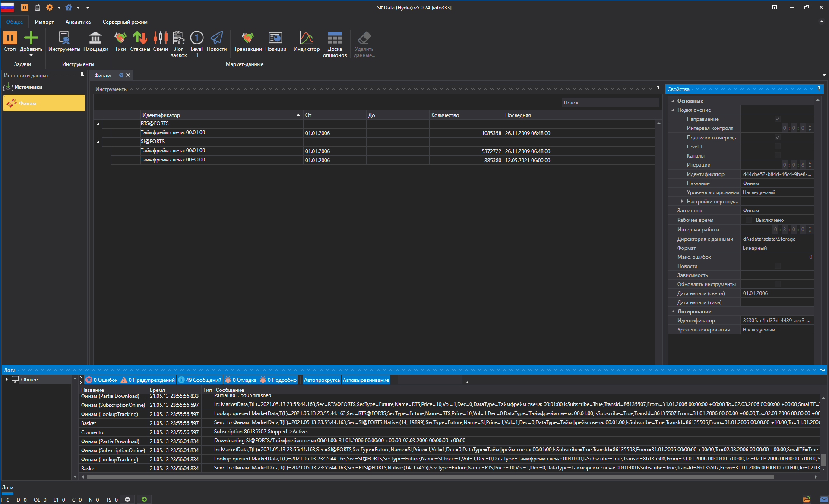Click the 49 Сообщений filter button
This screenshot has width=829, height=504.
(200, 380)
